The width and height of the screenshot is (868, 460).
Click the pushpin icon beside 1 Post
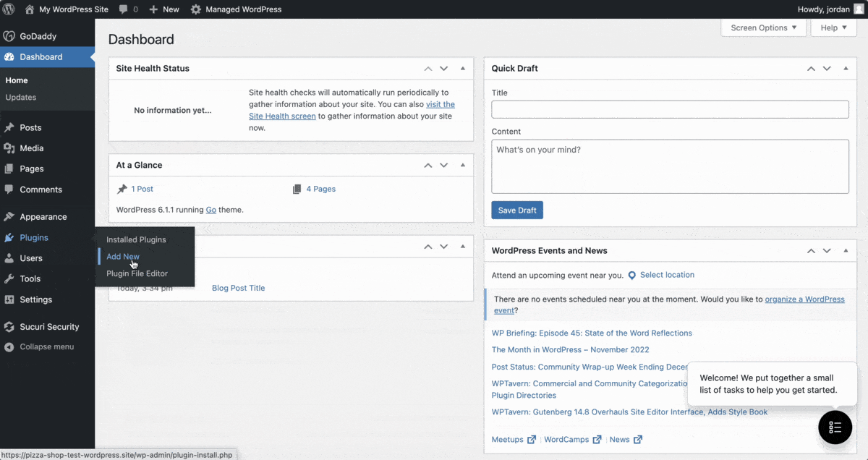[x=122, y=189]
